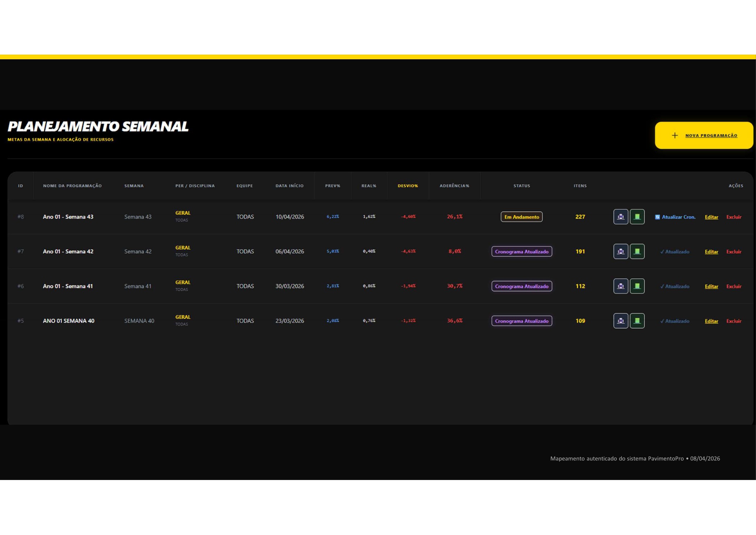Click the Em Andamento status badge
This screenshot has height=535, width=756.
click(x=521, y=217)
